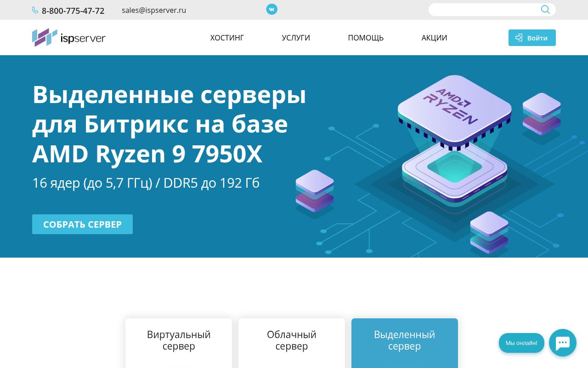Select the Виртуальный сервер tab
The image size is (588, 368).
tap(179, 343)
